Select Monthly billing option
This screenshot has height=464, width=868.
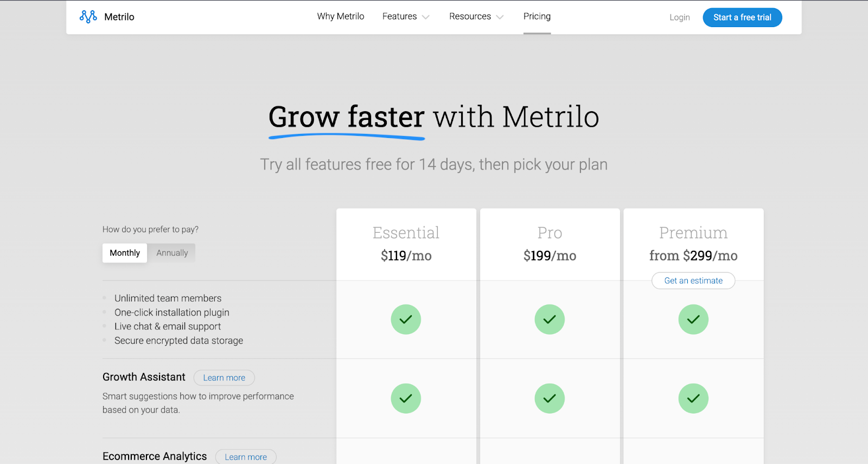125,253
